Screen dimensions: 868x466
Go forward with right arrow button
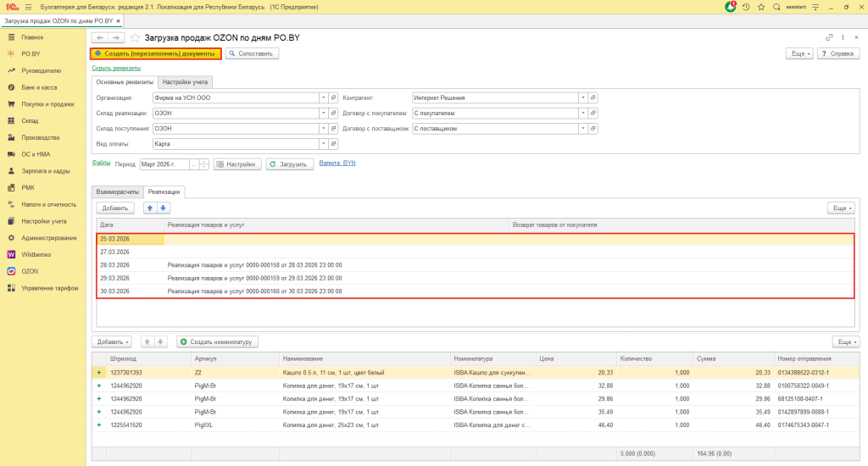click(116, 37)
